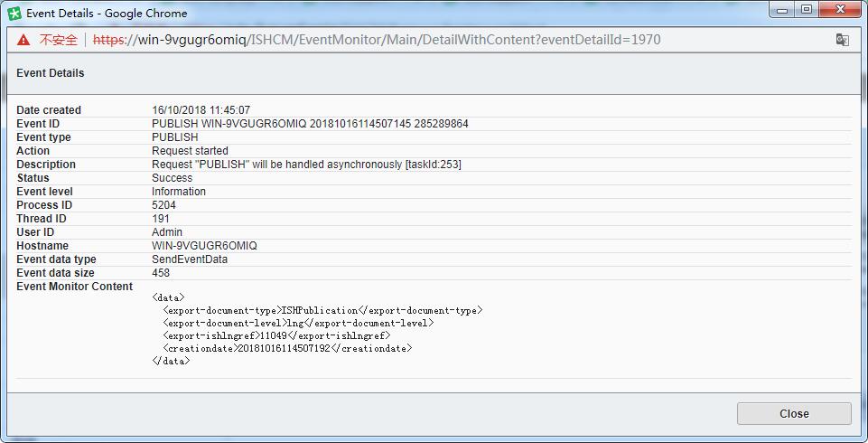Image resolution: width=868 pixels, height=443 pixels.
Task: Click the Close button at bottom right
Action: tap(793, 413)
